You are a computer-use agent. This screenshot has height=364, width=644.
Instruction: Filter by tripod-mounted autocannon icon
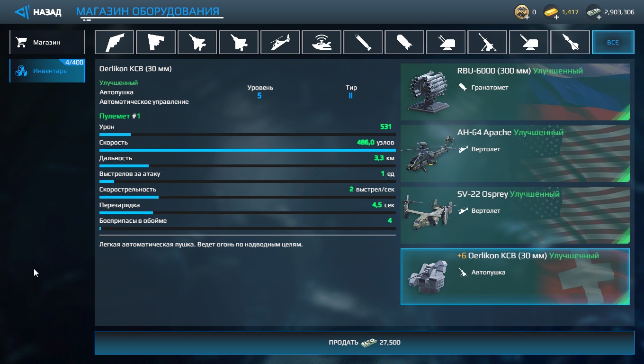[487, 42]
